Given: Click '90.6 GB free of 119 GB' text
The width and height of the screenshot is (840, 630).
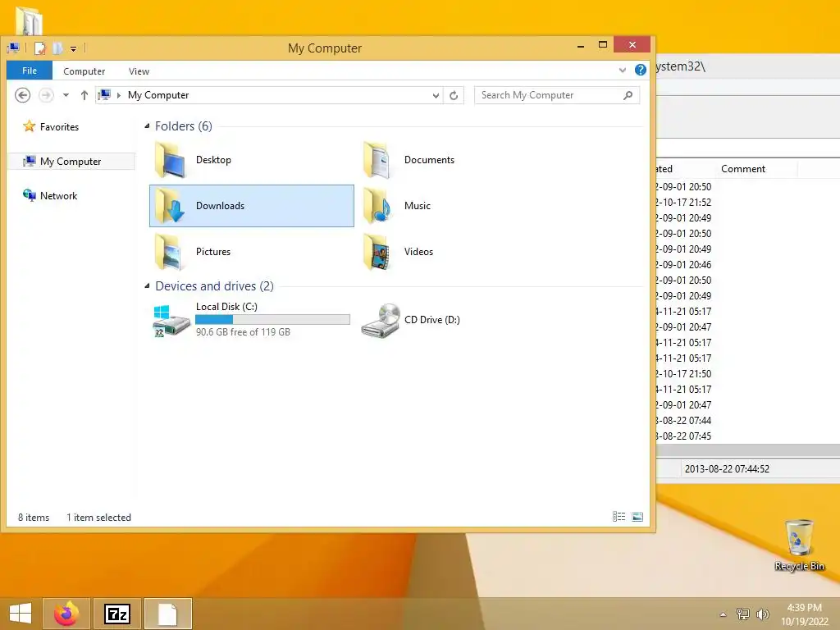Looking at the screenshot, I should point(243,332).
